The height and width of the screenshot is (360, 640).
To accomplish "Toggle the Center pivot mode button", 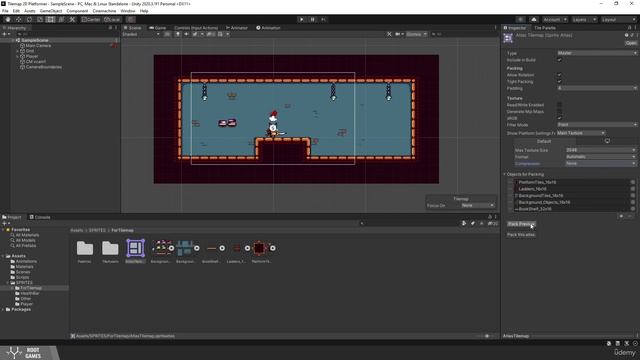I will pyautogui.click(x=91, y=19).
